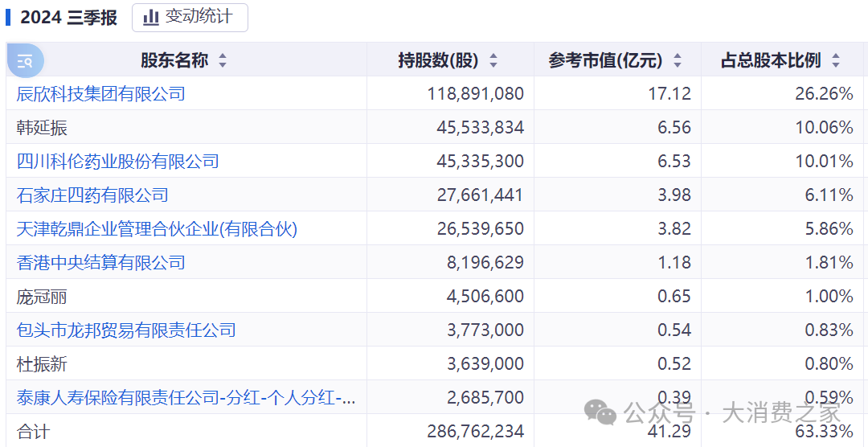Click share count 27,661,441

[480, 195]
